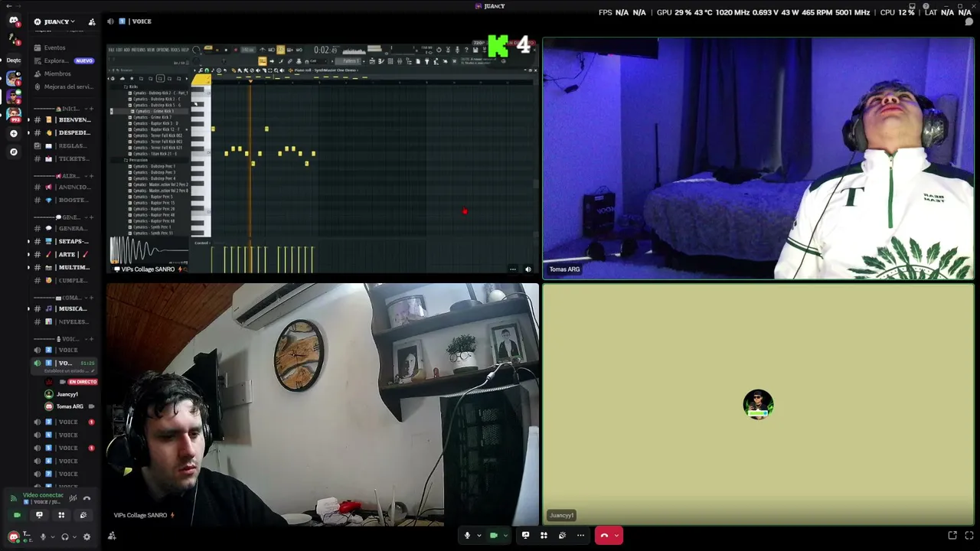The image size is (980, 551).
Task: Open activities launcher in the call control bar
Action: [544, 536]
